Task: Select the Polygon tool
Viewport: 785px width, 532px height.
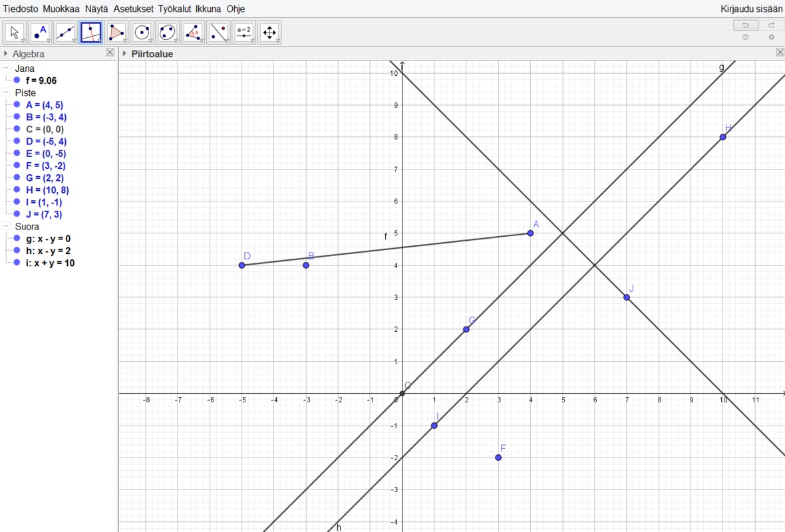Action: pyautogui.click(x=116, y=32)
